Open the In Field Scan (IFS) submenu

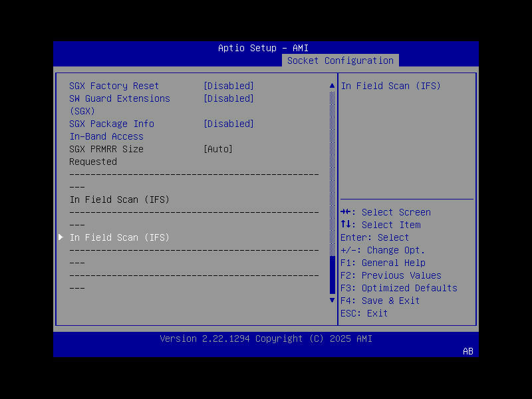(x=120, y=237)
